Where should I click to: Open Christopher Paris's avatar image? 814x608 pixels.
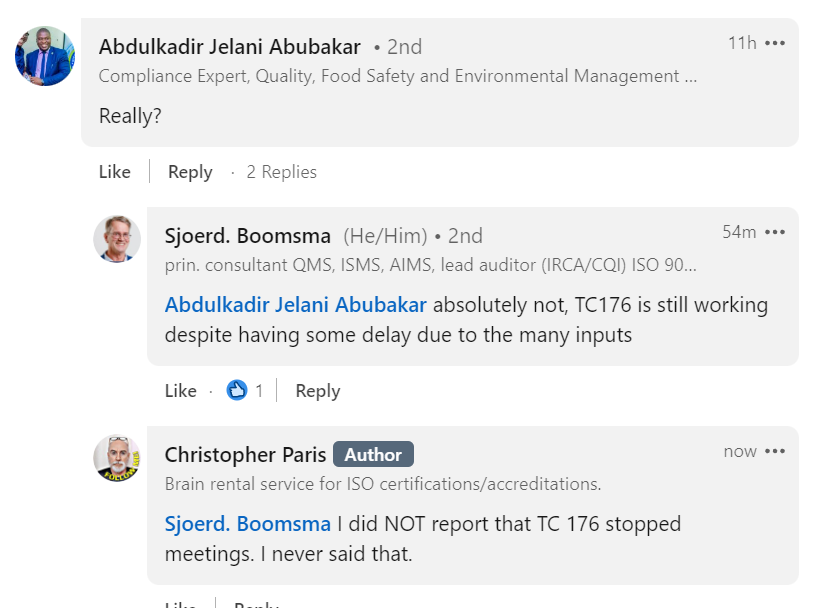click(x=117, y=458)
